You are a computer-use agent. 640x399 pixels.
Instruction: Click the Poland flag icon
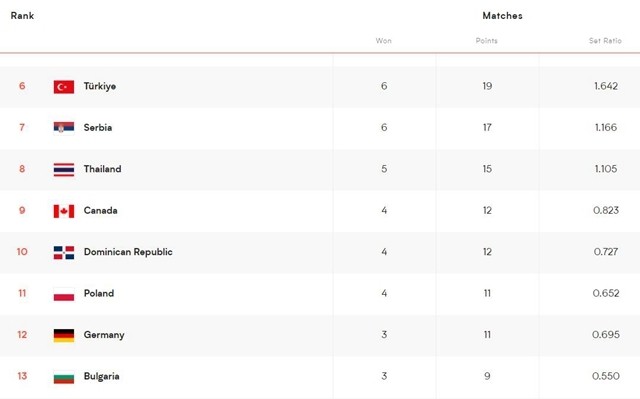(64, 294)
